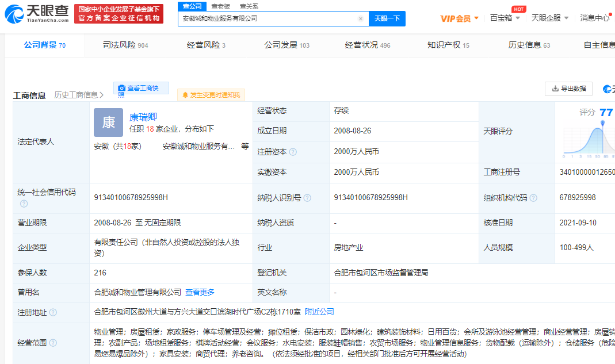Click 查看工商快照 button
The height and width of the screenshot is (364, 615).
(141, 88)
